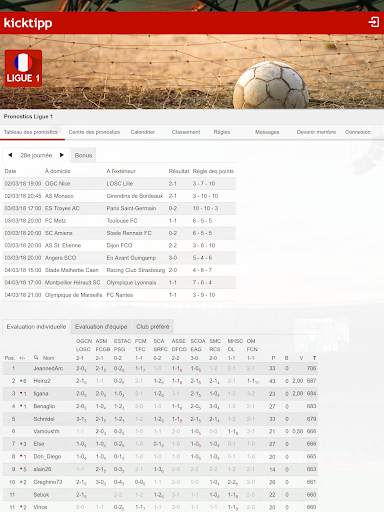Click Angers SCO home team cell
The height and width of the screenshot is (512, 384).
[x=60, y=258]
